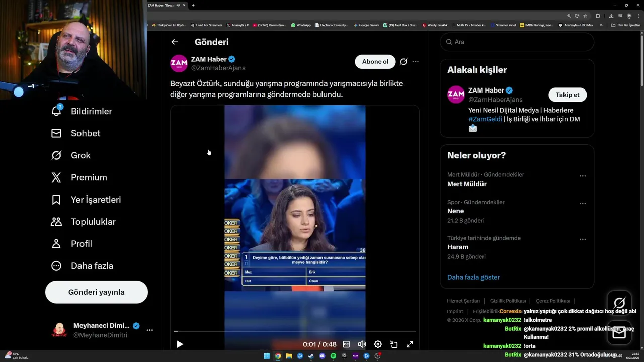Click the Meyhaneci Dimitri profile avatar

tap(59, 330)
